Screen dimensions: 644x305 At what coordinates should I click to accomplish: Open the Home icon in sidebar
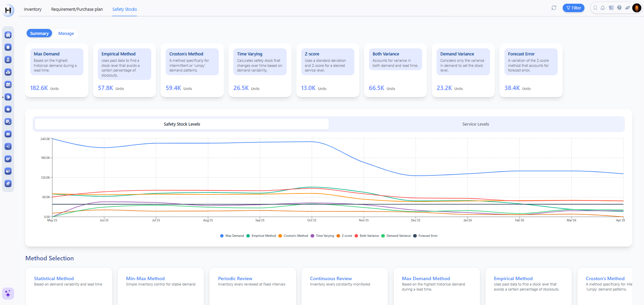click(x=8, y=35)
